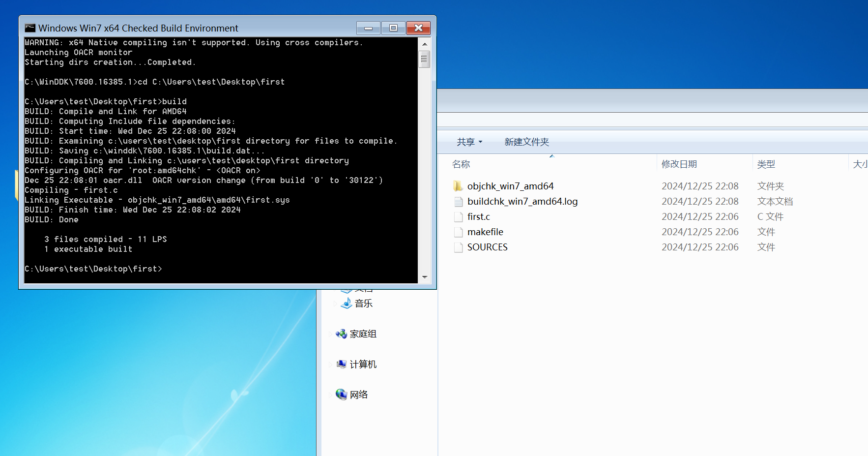
Task: Click the 文件夹 type cell for objchk_win7_amd64
Action: tap(771, 186)
